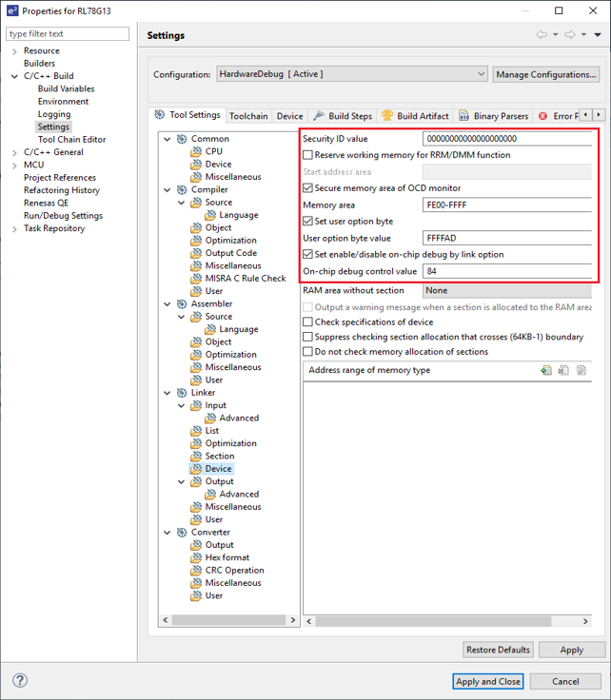Click Manage Configurations button

(x=545, y=74)
